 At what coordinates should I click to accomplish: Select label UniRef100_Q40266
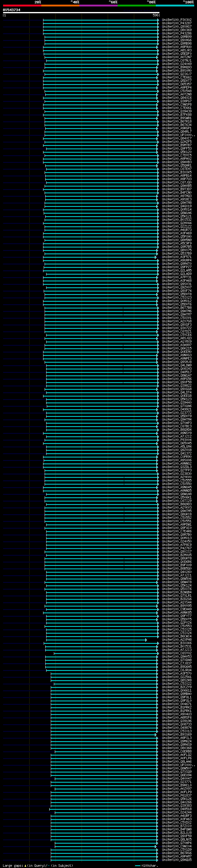coord(177,802)
